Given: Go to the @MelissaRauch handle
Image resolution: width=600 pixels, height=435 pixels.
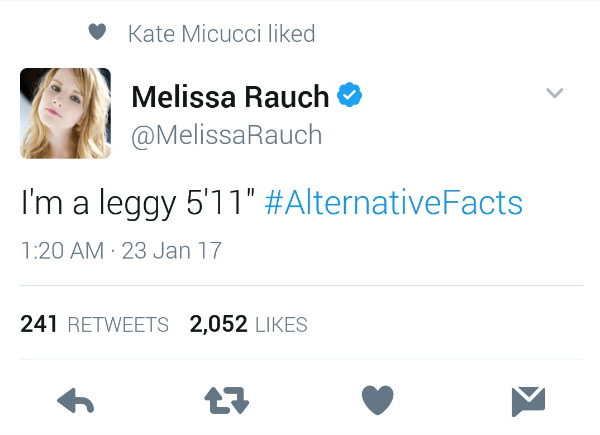Looking at the screenshot, I should pos(227,134).
